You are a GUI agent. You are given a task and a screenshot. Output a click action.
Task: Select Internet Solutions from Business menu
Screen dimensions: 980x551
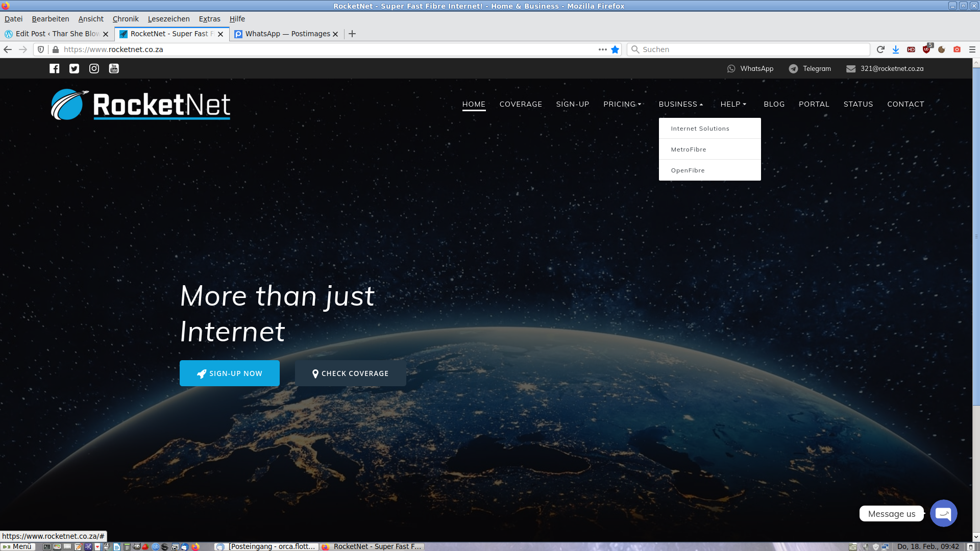click(x=709, y=129)
